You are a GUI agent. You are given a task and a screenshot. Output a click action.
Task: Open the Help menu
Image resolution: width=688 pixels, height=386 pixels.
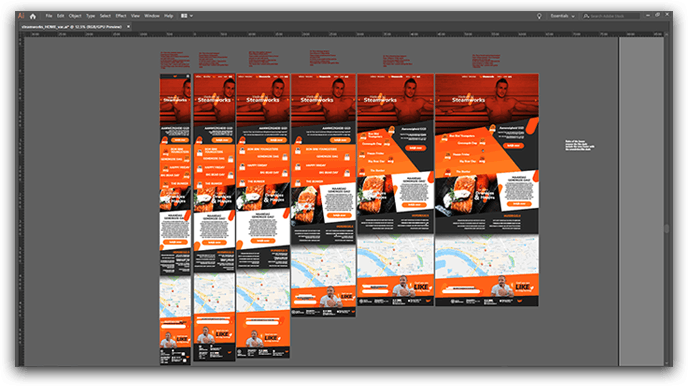(168, 16)
